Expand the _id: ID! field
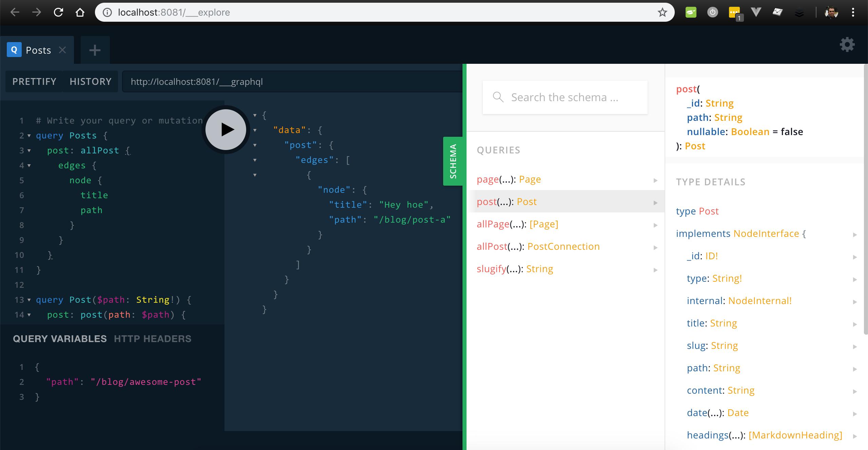 tap(855, 257)
